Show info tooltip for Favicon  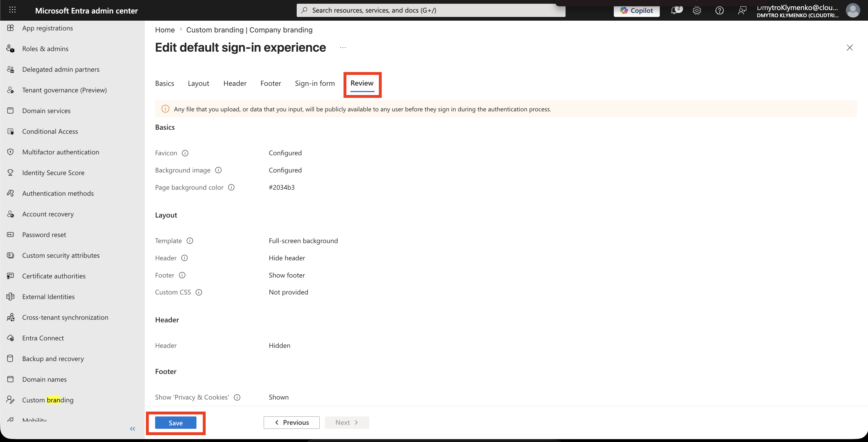coord(185,153)
